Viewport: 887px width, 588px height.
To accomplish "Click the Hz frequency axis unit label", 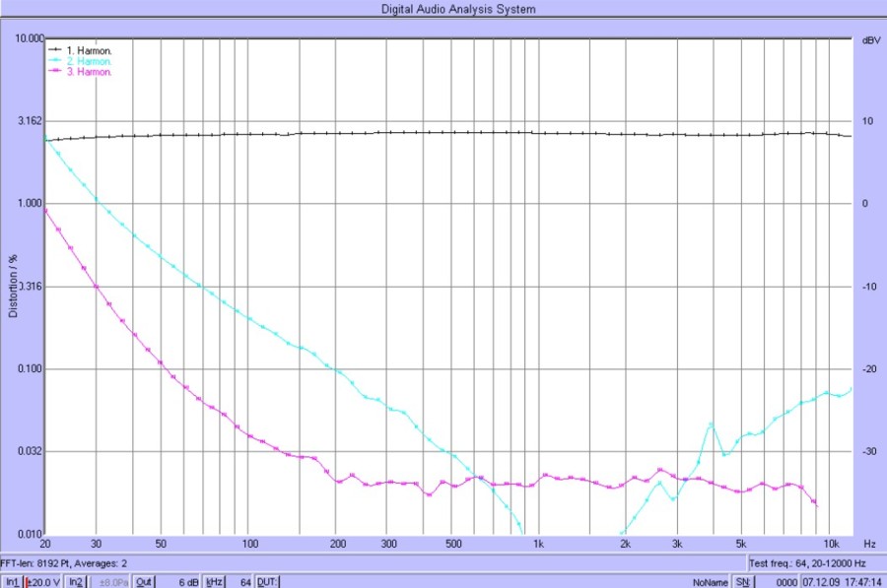I will point(869,544).
